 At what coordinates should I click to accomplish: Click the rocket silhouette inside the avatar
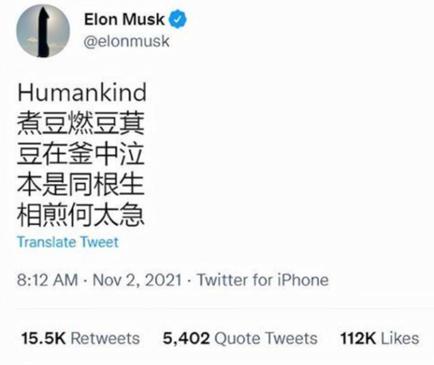(45, 32)
